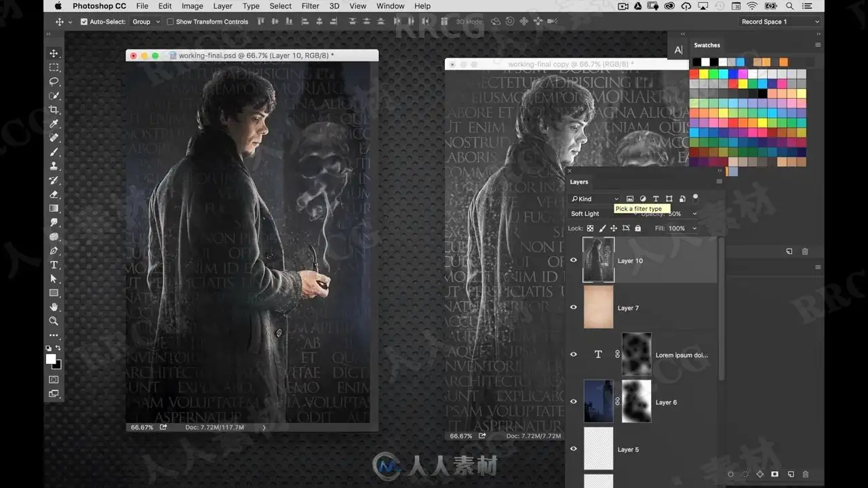Open the Window menu
Viewport: 868px width, 488px height.
point(390,6)
